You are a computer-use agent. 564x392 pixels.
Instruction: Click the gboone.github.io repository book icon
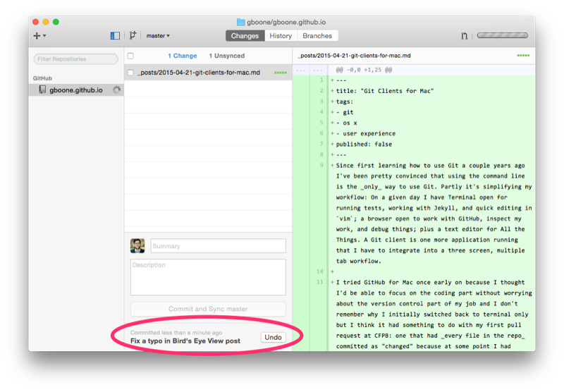[x=42, y=90]
